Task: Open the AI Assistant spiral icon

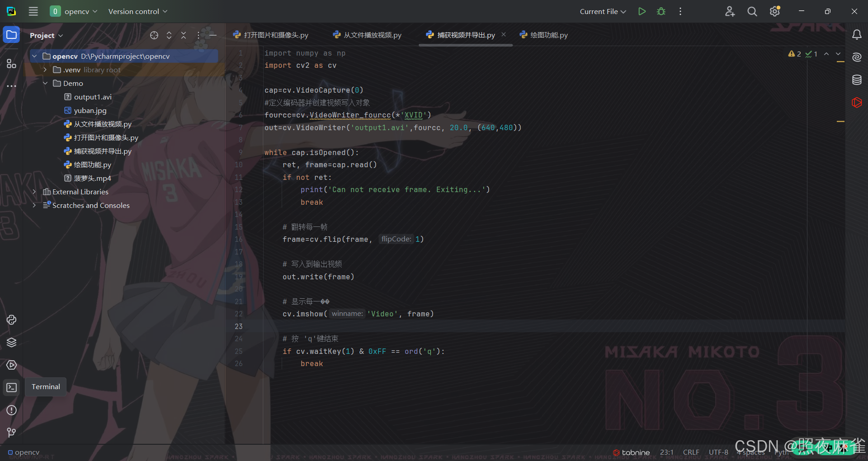Action: (x=857, y=57)
